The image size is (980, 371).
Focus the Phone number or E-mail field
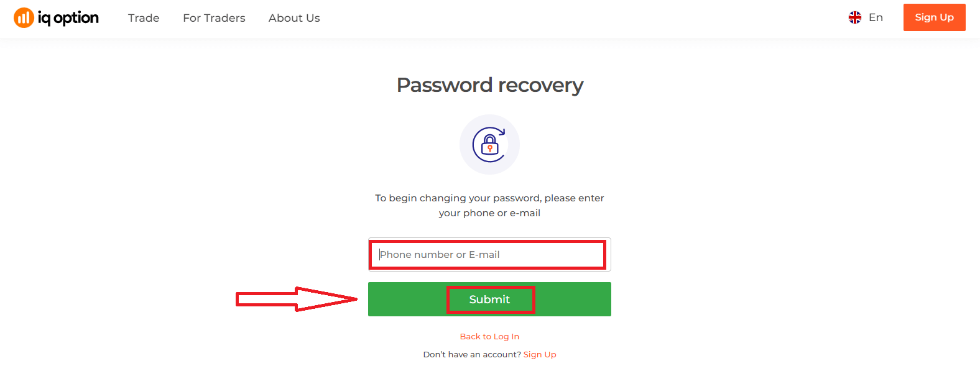click(x=489, y=254)
